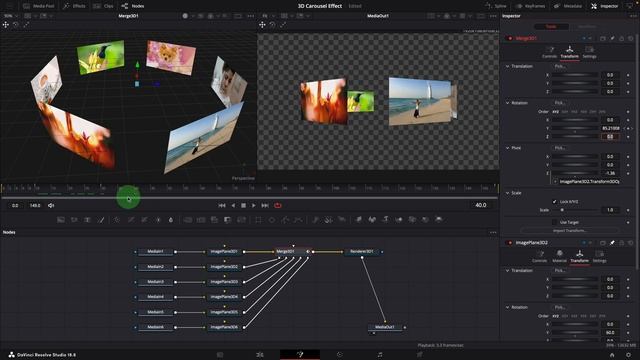Stop playback
Screen dimensions: 640x360
pos(244,205)
